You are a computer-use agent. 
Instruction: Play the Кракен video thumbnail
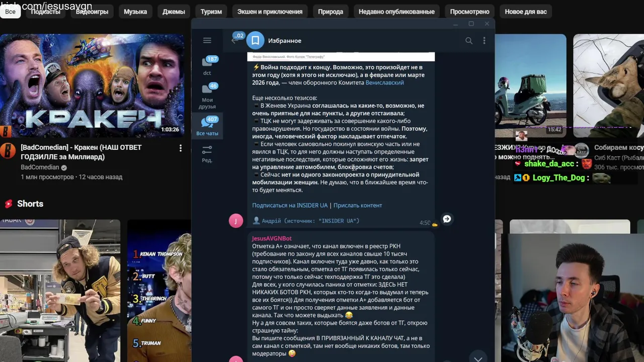pos(92,85)
